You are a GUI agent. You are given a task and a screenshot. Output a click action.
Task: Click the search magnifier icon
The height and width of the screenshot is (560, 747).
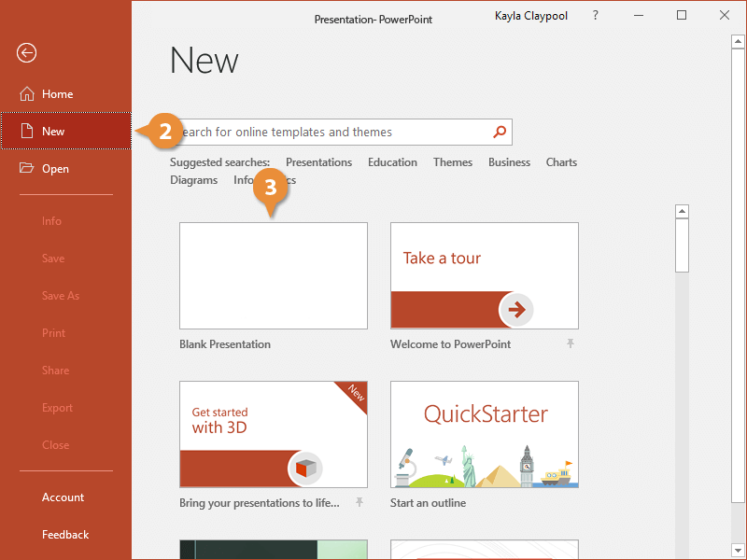[500, 132]
